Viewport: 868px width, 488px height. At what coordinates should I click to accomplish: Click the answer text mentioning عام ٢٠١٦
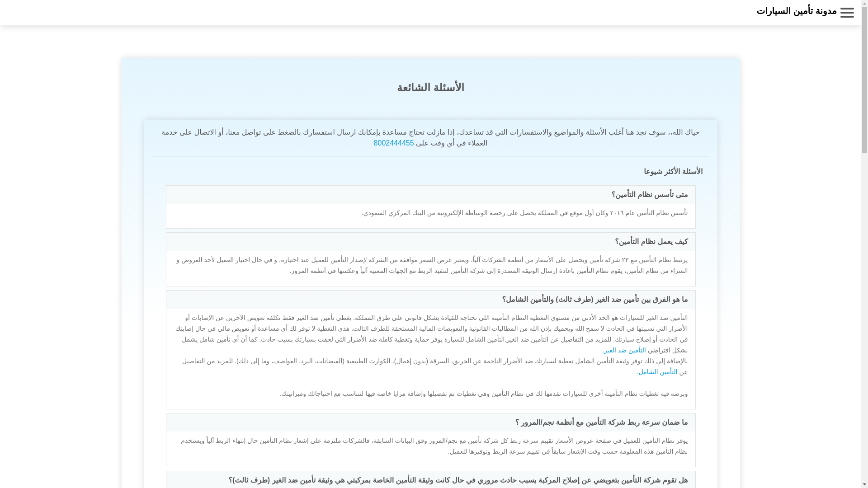point(524,213)
